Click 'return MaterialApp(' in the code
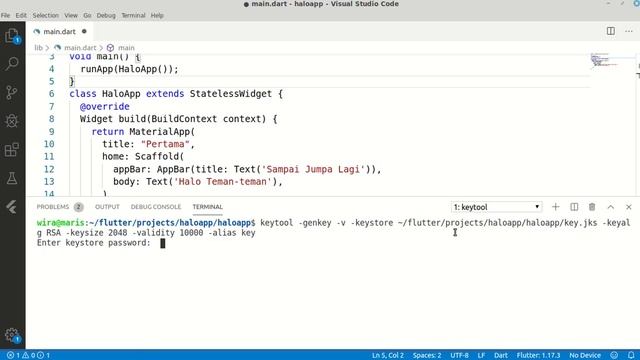640x360 pixels. click(143, 131)
